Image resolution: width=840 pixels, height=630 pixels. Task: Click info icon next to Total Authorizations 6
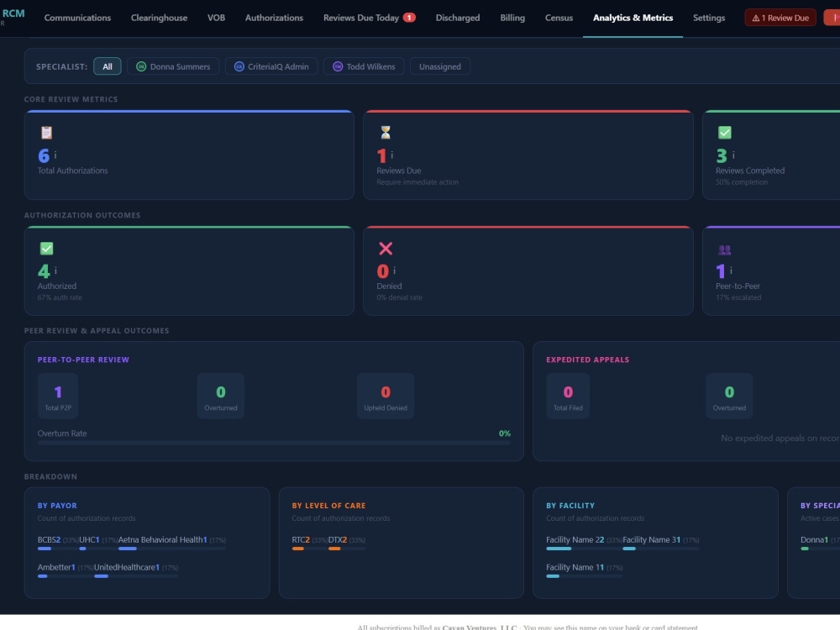click(55, 155)
